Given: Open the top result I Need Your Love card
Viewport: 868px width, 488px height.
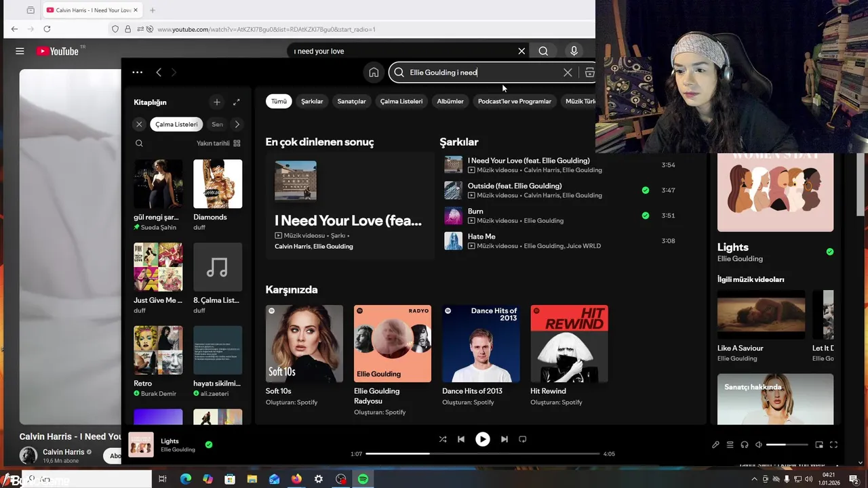Looking at the screenshot, I should click(x=350, y=206).
